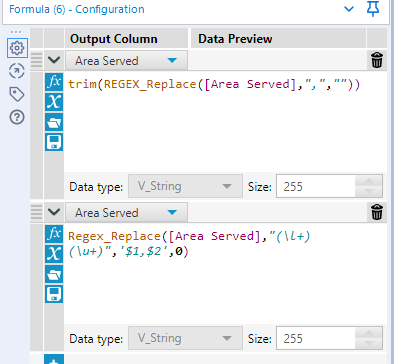
Task: Click into the trim expression editor
Action: (x=225, y=122)
